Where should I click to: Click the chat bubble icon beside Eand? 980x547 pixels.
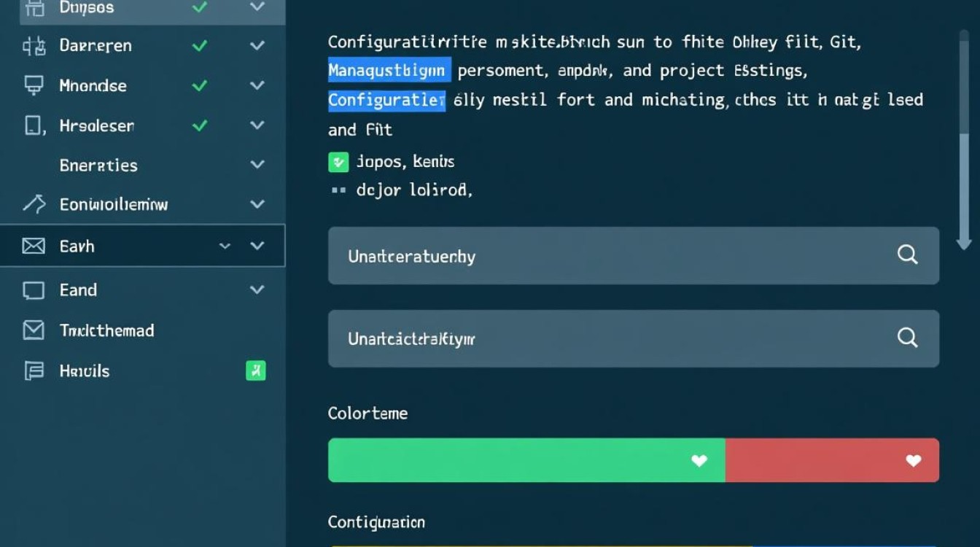[34, 290]
